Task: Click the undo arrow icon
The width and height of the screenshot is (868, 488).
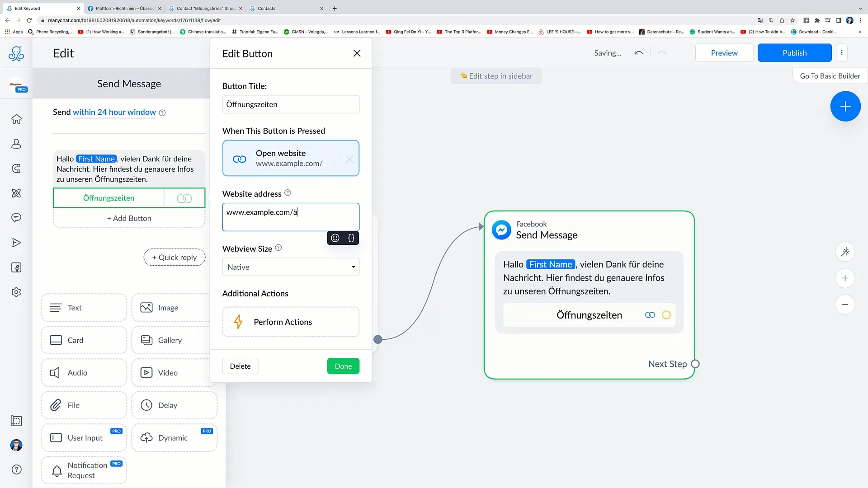Action: pyautogui.click(x=638, y=53)
